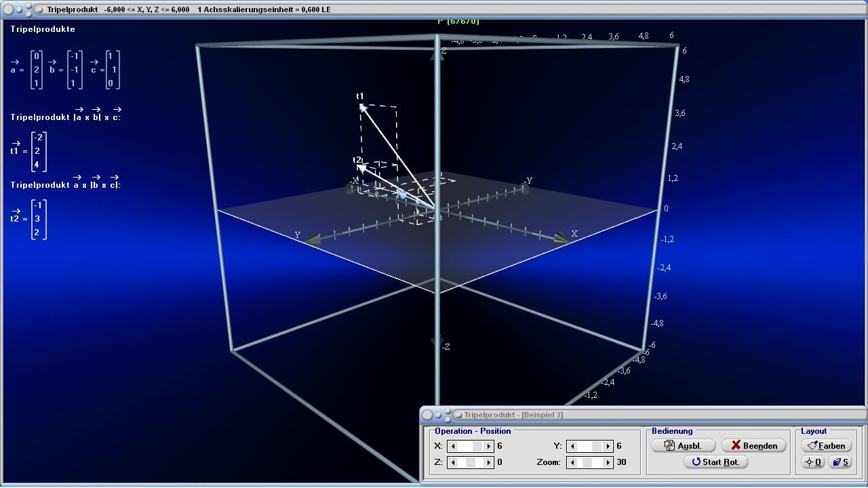Decrease Y position with left arrow

click(x=572, y=446)
